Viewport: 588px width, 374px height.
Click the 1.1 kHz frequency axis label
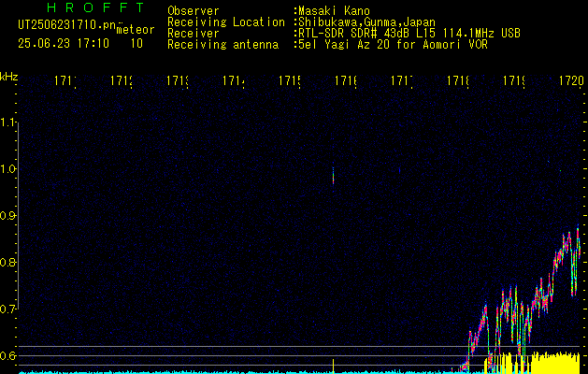pyautogui.click(x=8, y=122)
